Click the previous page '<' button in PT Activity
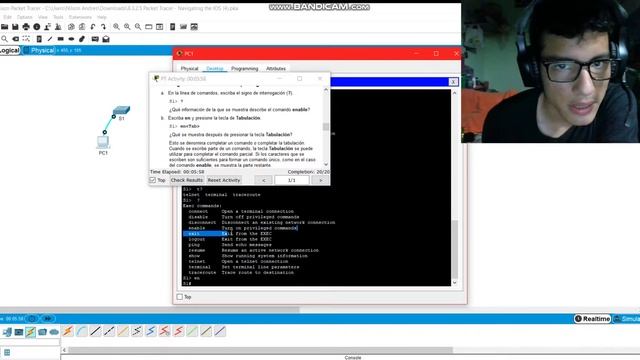This screenshot has width=640, height=360. [264, 180]
